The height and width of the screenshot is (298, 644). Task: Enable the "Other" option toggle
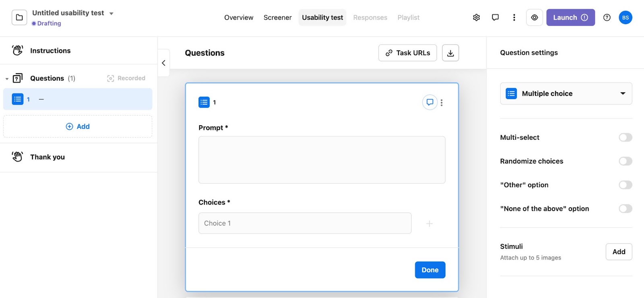pos(625,185)
